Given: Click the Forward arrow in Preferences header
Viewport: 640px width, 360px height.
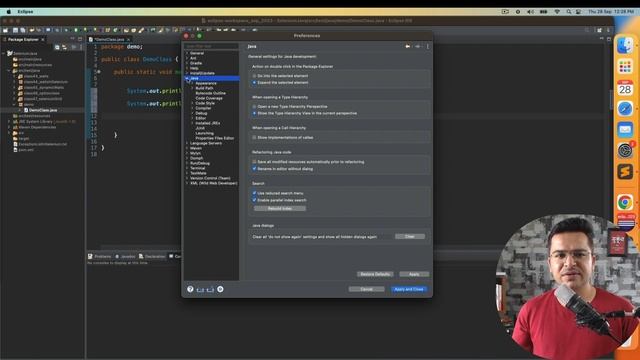Looking at the screenshot, I should click(417, 47).
